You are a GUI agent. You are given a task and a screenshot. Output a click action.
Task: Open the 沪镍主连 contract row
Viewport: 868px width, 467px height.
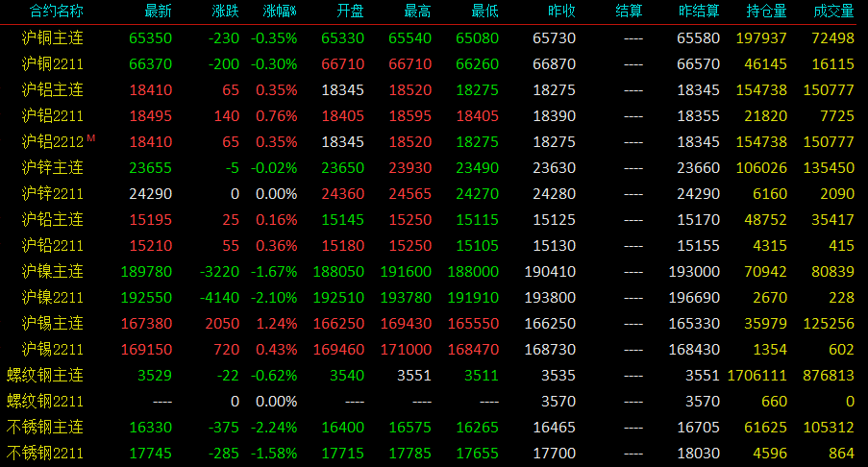(x=434, y=272)
